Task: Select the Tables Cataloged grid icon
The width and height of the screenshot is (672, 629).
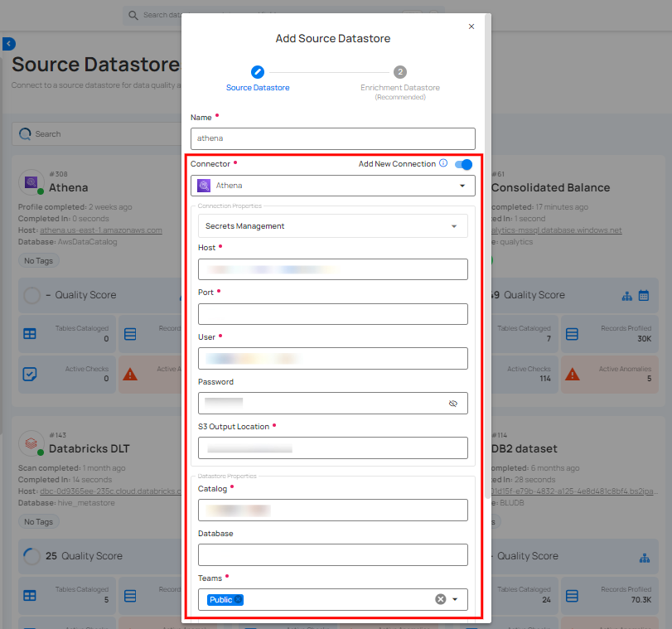Action: click(31, 334)
